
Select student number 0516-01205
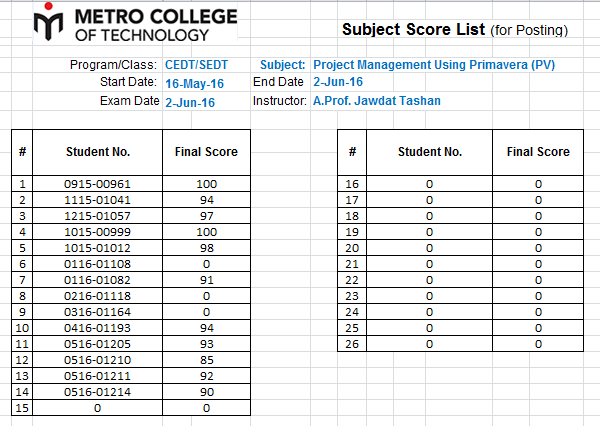tap(98, 344)
